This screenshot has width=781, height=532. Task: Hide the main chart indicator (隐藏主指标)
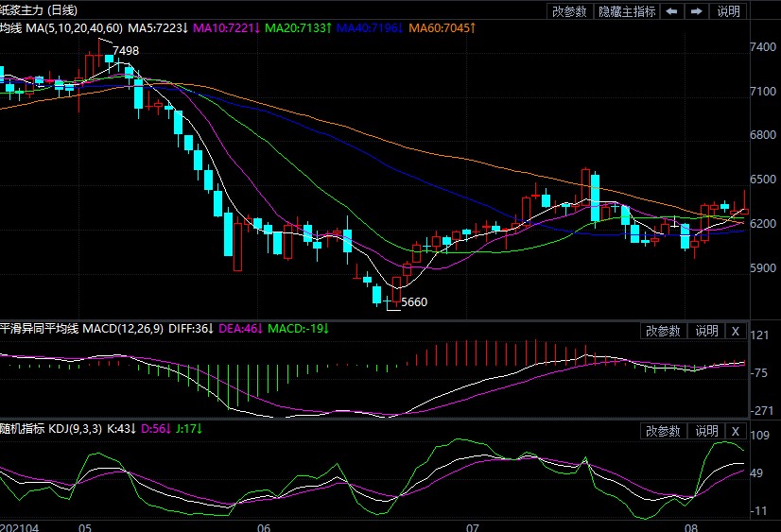click(627, 12)
